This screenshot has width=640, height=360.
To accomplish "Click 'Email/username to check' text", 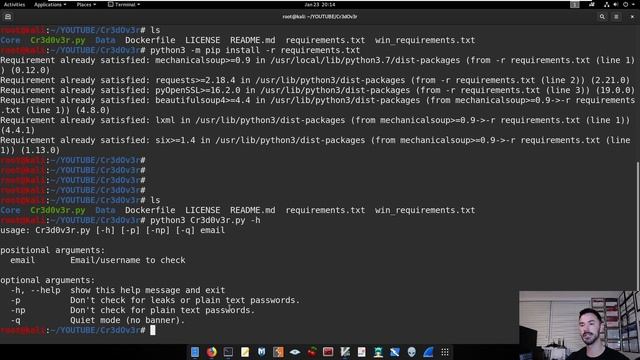I will pos(128,260).
